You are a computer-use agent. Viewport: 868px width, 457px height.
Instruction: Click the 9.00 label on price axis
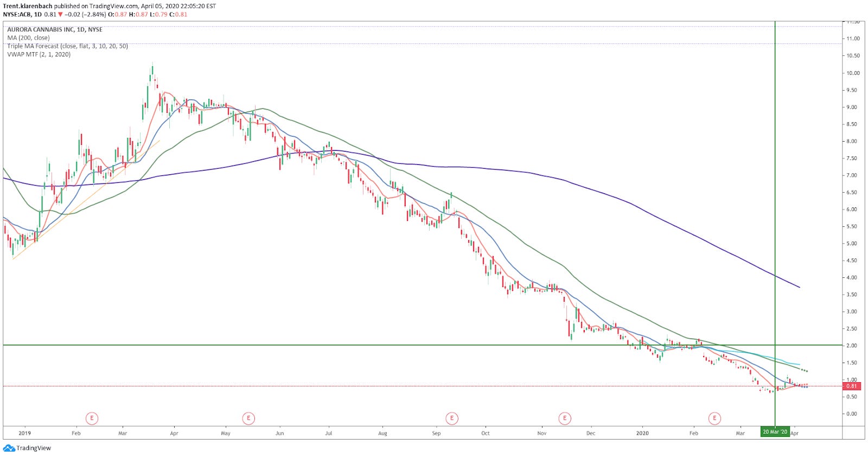[x=852, y=107]
